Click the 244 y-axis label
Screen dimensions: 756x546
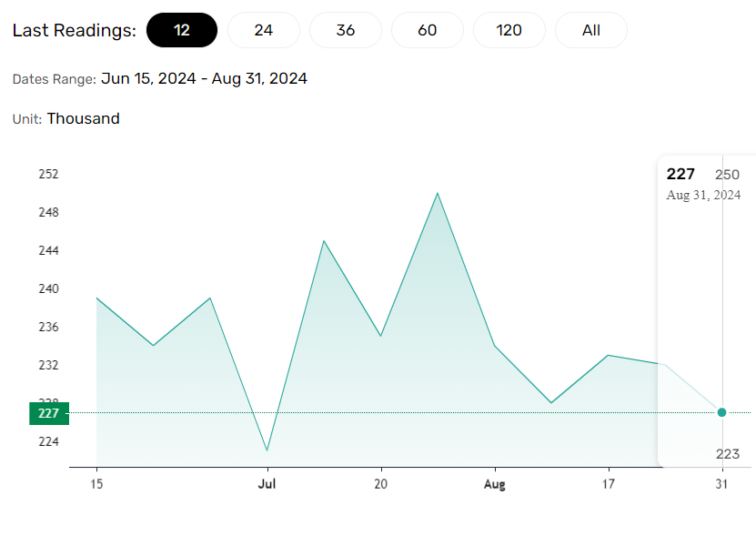tap(49, 250)
